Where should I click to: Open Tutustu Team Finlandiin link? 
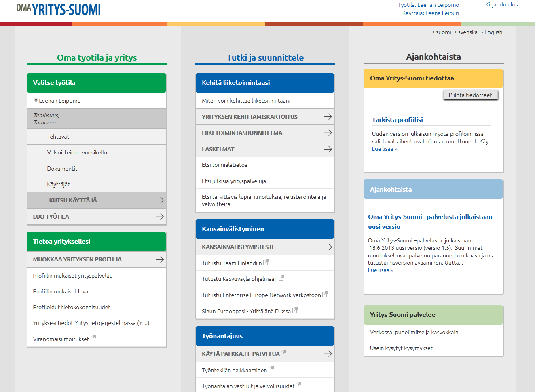[x=232, y=263]
